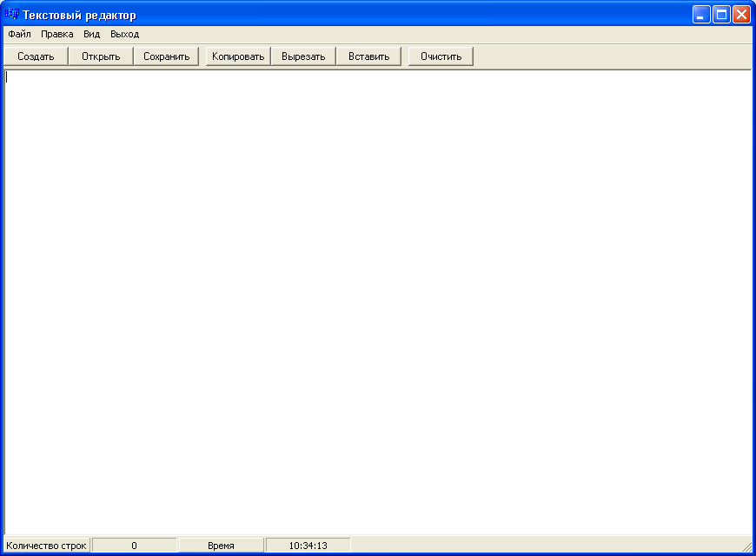Click the Открыть button

(101, 56)
